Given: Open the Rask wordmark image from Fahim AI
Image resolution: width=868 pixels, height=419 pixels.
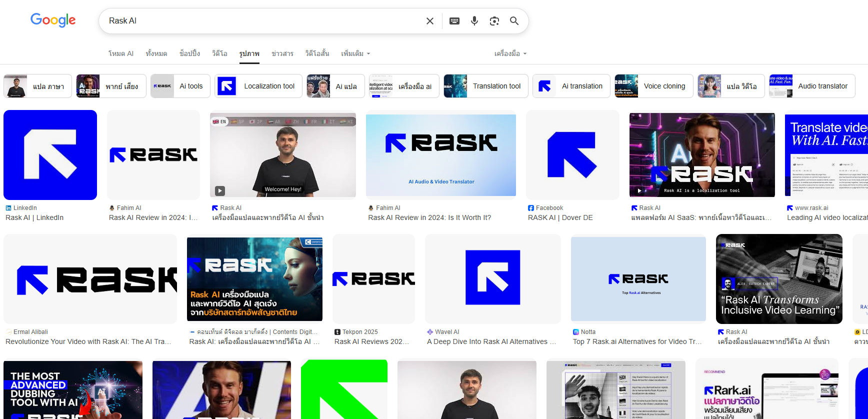Looking at the screenshot, I should click(x=153, y=155).
